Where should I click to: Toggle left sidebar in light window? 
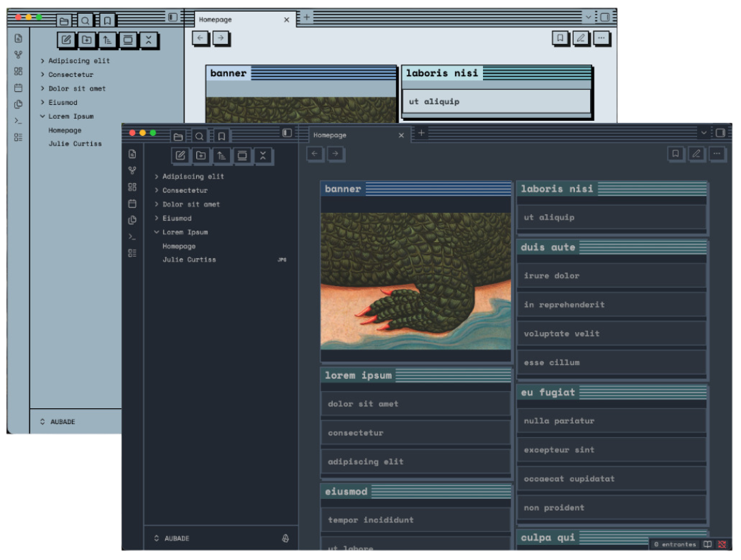coord(172,17)
